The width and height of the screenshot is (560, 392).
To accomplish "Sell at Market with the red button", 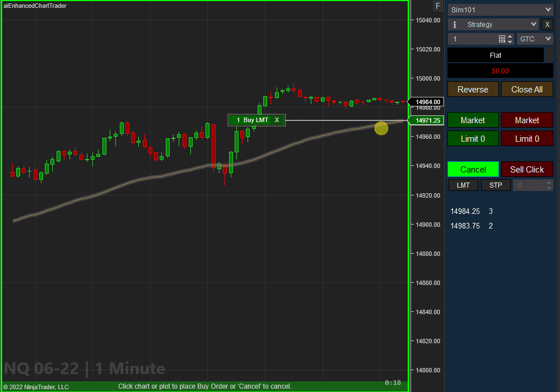I will pyautogui.click(x=527, y=120).
